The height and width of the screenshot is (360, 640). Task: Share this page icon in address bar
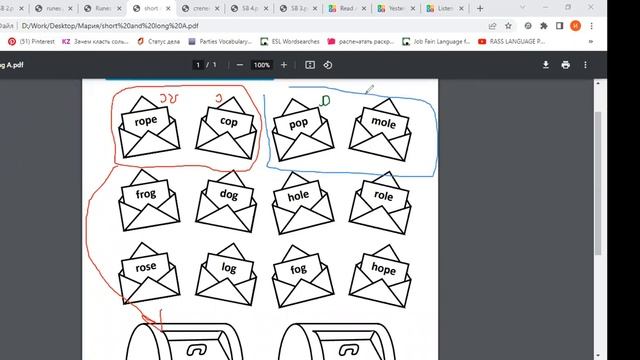(x=492, y=26)
